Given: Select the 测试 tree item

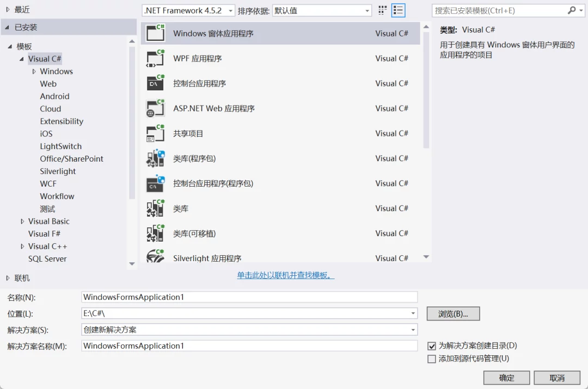Looking at the screenshot, I should (47, 209).
